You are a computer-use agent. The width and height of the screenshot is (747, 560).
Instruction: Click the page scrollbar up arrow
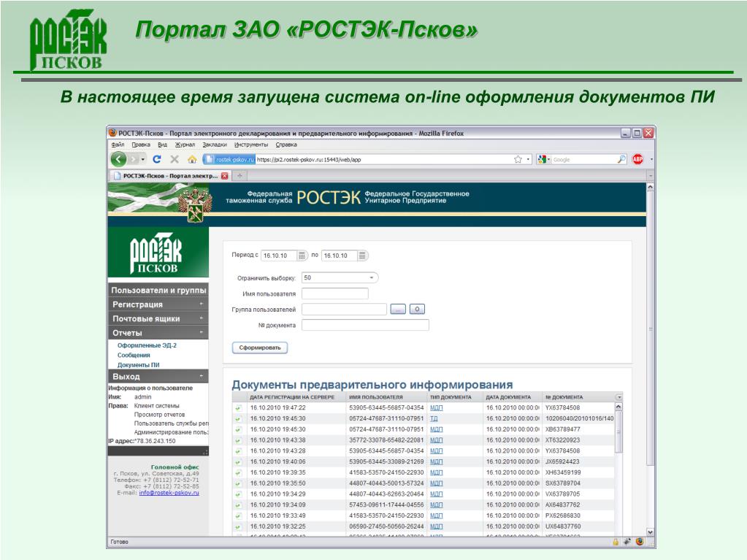pos(651,187)
